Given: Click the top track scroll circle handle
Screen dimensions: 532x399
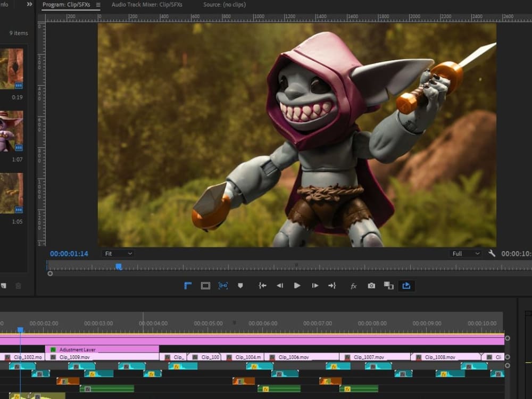Looking at the screenshot, I should 508,338.
